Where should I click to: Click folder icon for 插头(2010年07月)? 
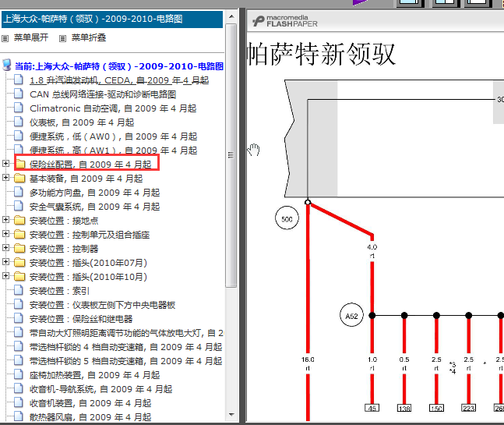tap(20, 263)
